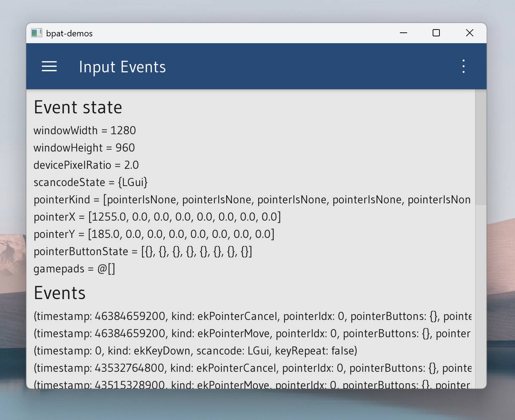Click the pointerButtonState line
The image size is (515, 420).
(143, 251)
